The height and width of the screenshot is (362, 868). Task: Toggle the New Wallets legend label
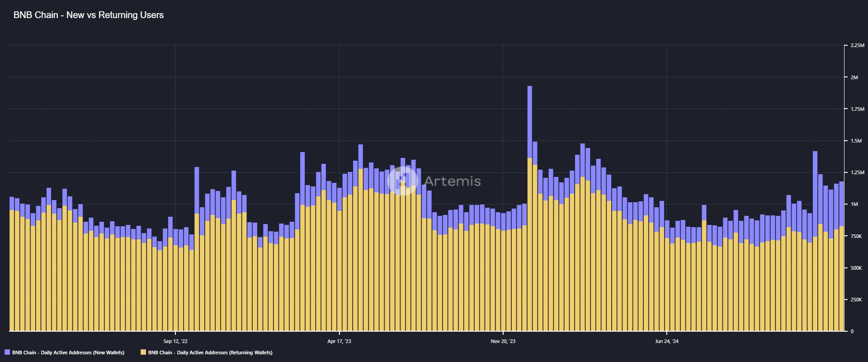tap(68, 352)
